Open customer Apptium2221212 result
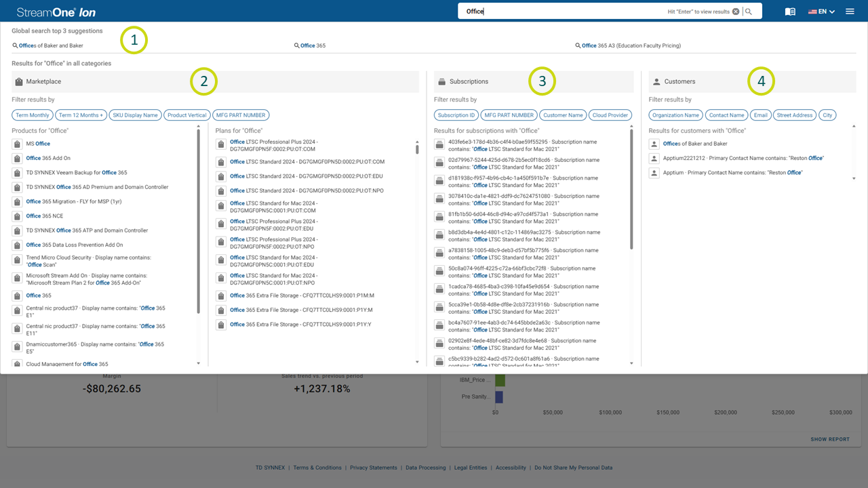 tap(743, 158)
